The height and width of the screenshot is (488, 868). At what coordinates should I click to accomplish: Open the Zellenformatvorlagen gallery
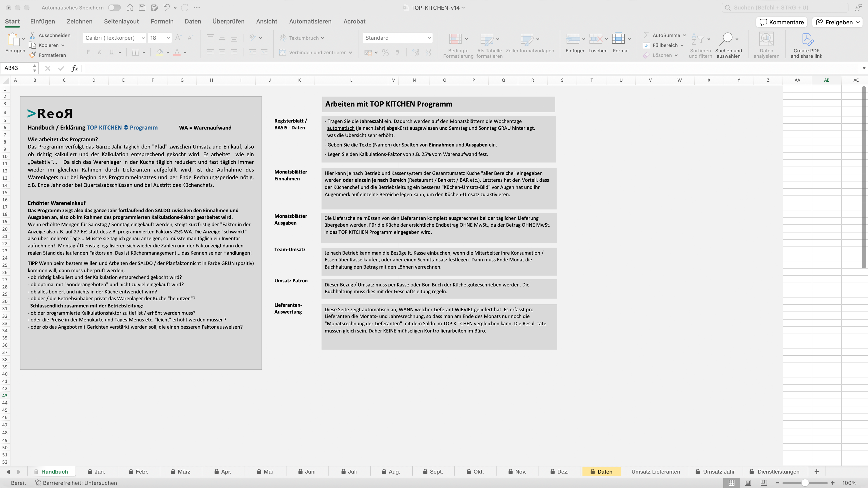[530, 43]
